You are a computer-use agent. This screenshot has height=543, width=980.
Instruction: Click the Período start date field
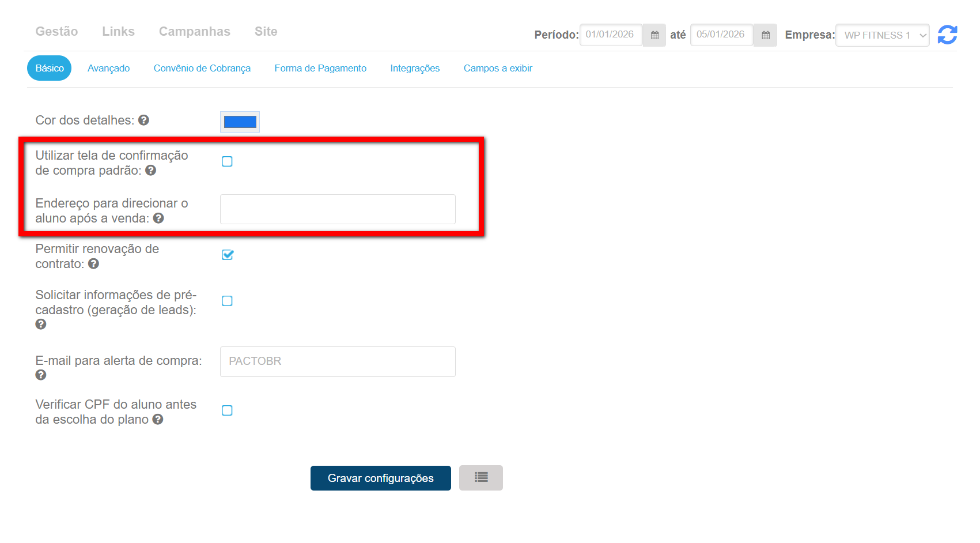click(611, 35)
